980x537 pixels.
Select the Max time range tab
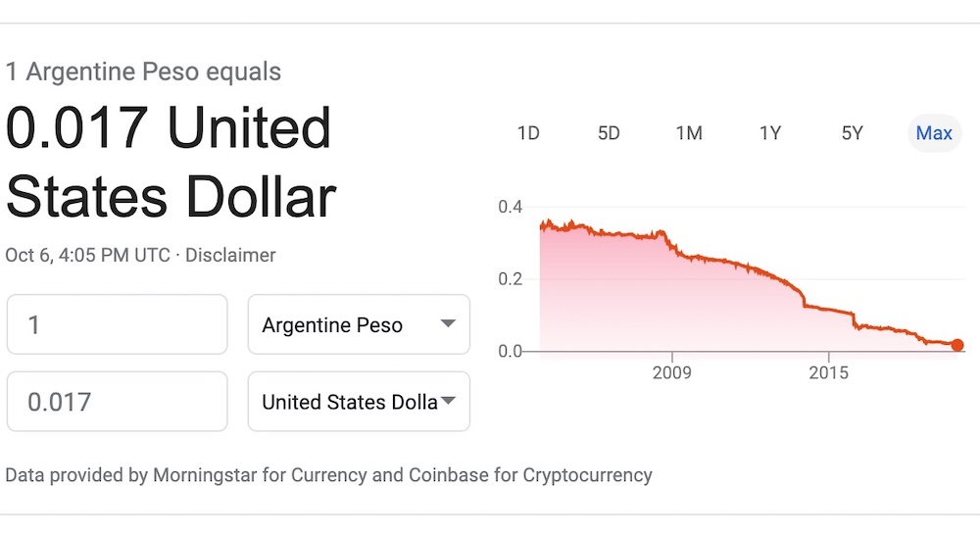pyautogui.click(x=934, y=133)
